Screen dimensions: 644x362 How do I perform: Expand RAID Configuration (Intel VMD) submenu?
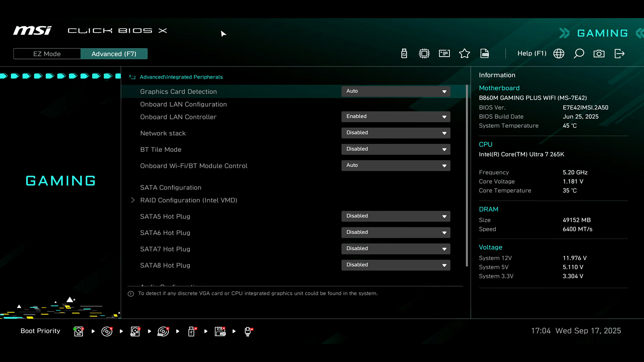pyautogui.click(x=189, y=200)
